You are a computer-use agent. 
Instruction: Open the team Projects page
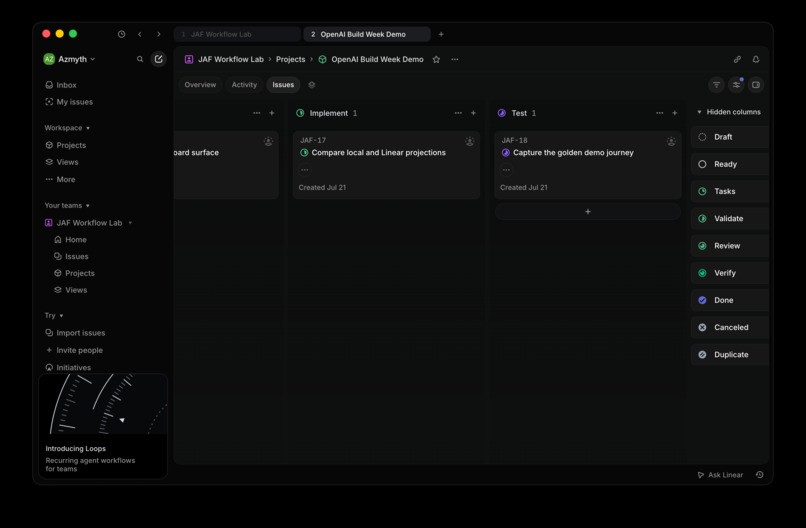point(75,273)
